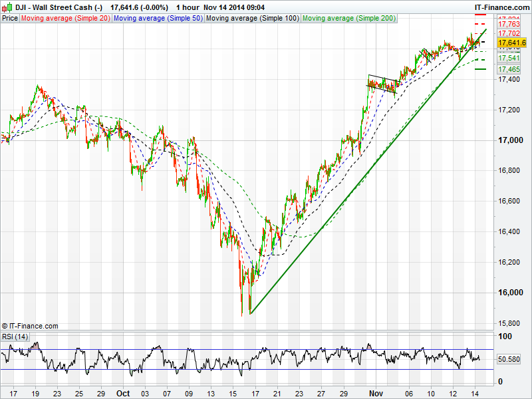
Task: Click the 17 date label on axis
Action: tap(13, 394)
